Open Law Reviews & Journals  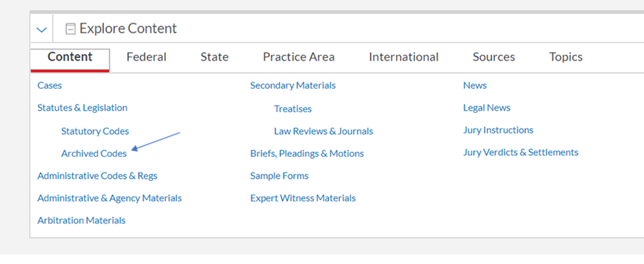323,131
